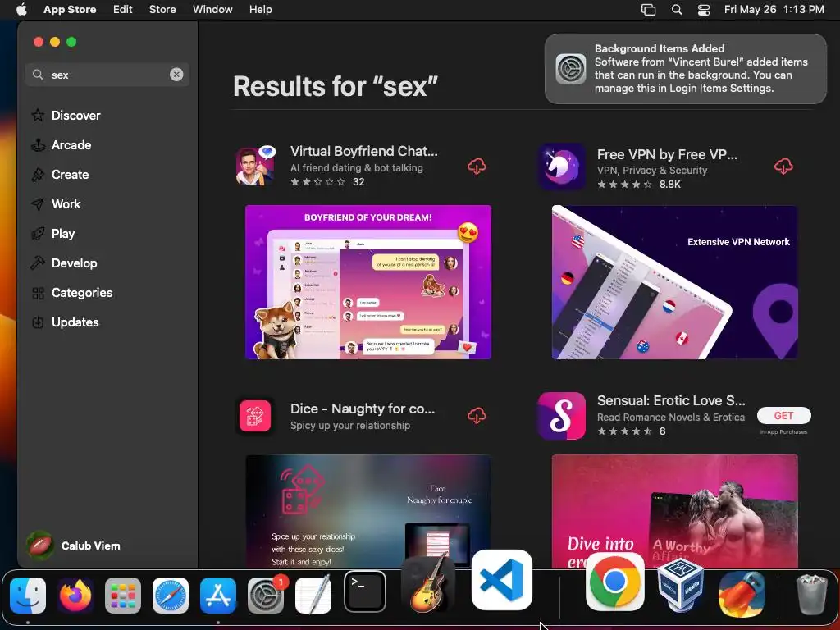840x630 pixels.
Task: View the Boyfriend of Your Dream screenshot
Action: (368, 282)
